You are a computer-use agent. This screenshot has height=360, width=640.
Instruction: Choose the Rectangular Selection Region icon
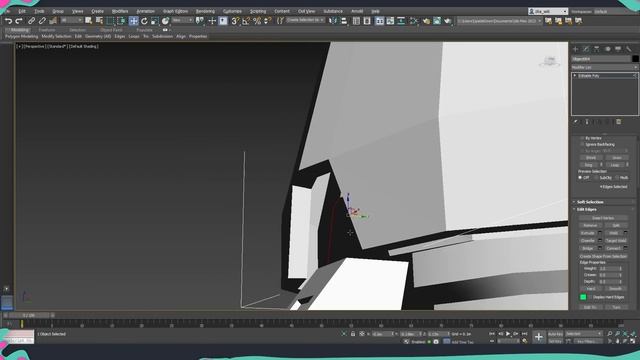(111, 21)
